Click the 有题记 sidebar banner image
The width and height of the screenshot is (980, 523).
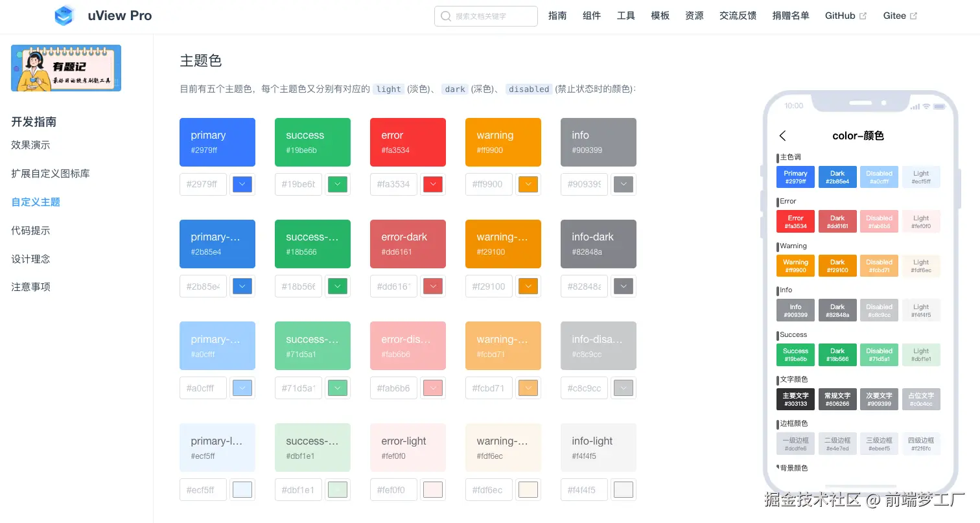[66, 68]
